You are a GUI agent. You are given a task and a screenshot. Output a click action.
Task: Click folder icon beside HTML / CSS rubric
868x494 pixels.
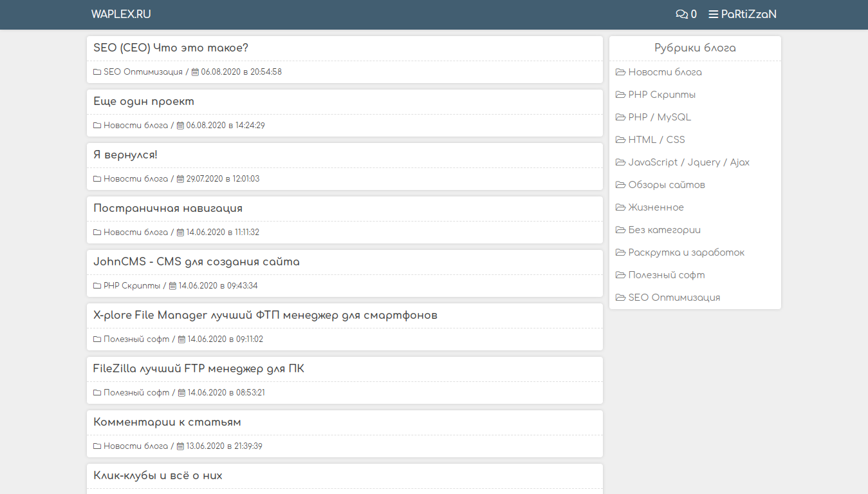tap(620, 140)
